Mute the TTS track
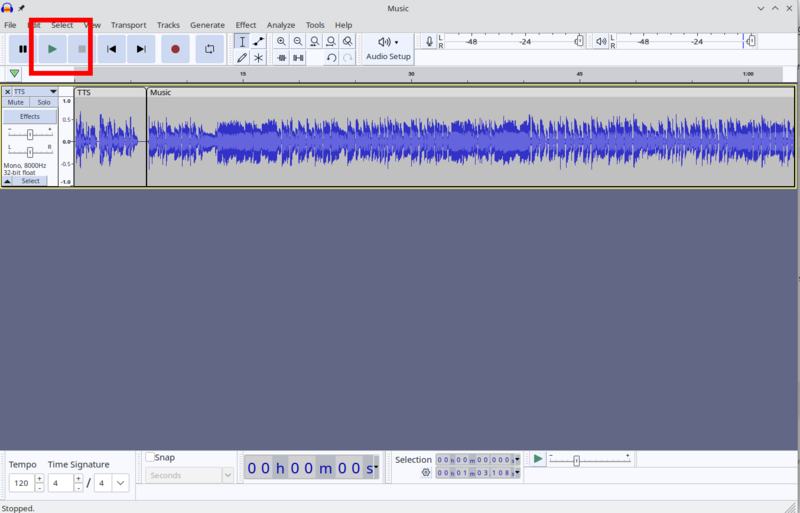Screen dimensions: 800x513 pos(16,102)
